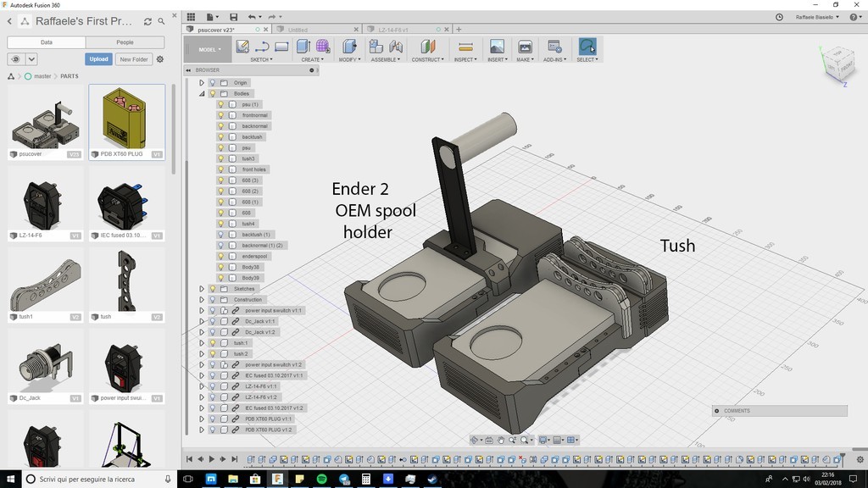This screenshot has width=868, height=488.
Task: Collapse the Bodies folder
Action: pyautogui.click(x=202, y=93)
